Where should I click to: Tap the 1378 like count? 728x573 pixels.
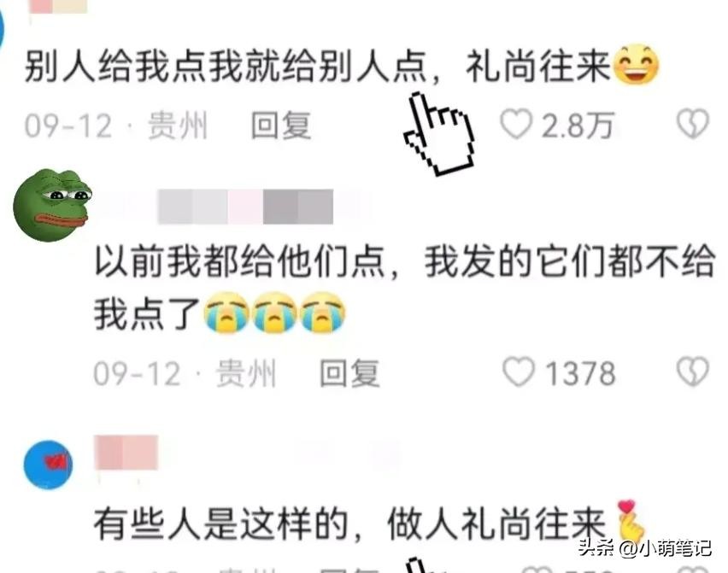(x=580, y=373)
